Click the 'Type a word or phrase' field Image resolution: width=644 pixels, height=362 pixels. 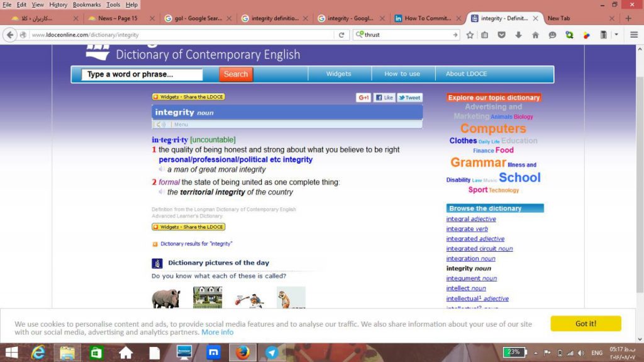tap(142, 74)
